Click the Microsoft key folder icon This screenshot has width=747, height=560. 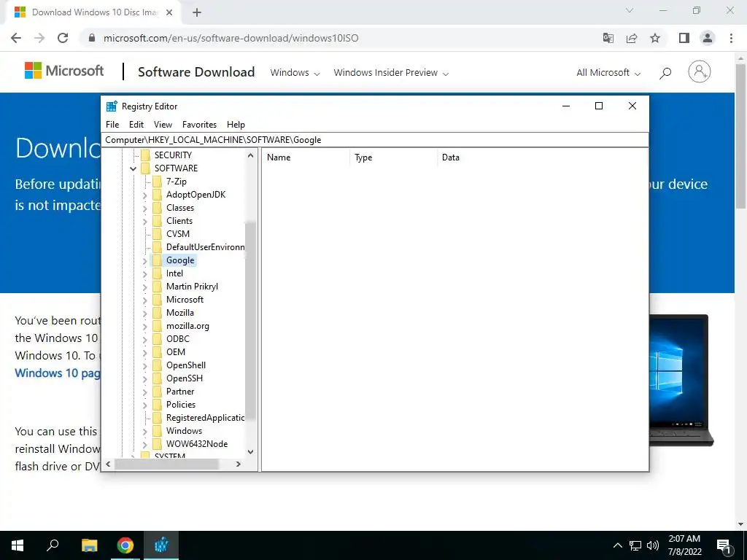click(x=157, y=300)
